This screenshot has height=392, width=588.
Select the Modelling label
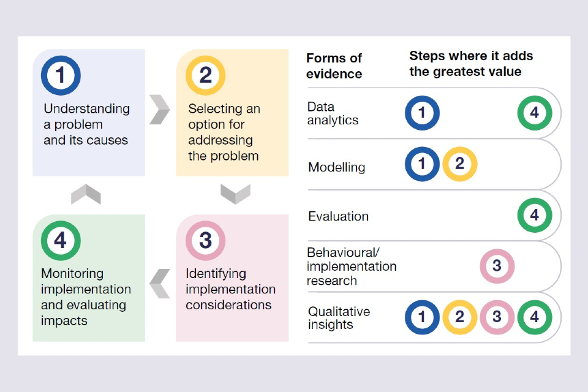(336, 167)
